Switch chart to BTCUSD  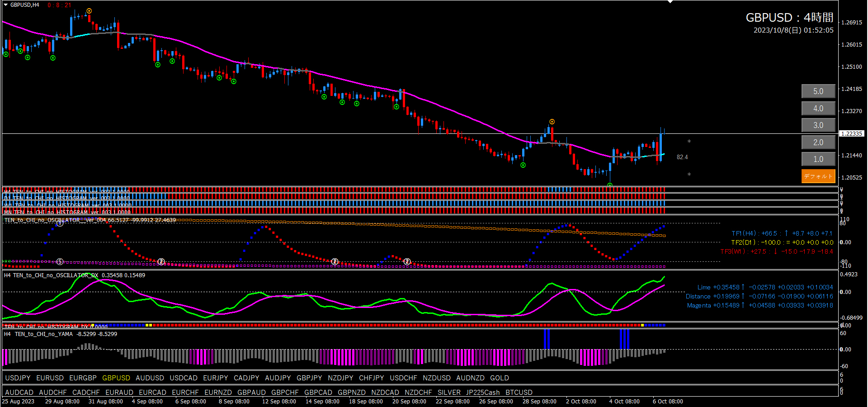519,393
